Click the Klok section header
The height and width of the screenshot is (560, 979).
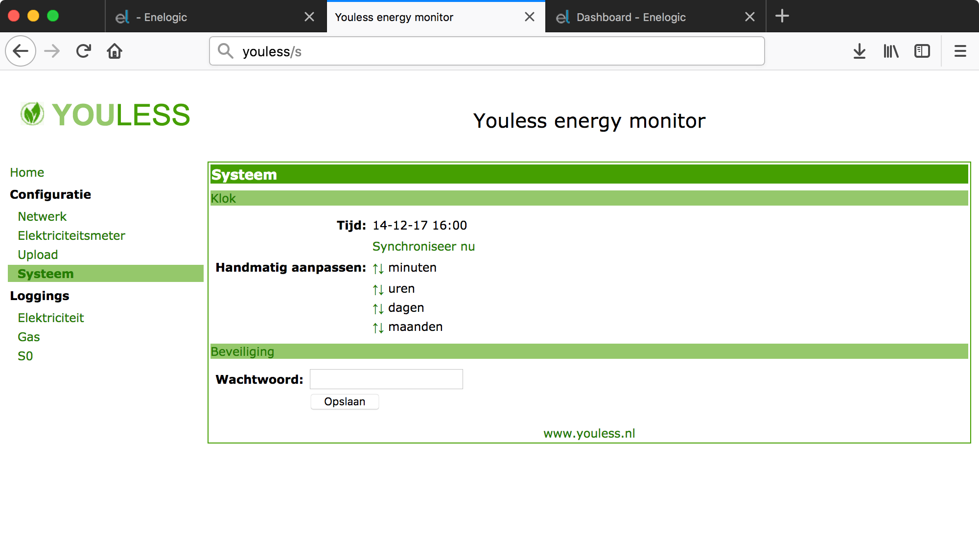click(x=589, y=198)
